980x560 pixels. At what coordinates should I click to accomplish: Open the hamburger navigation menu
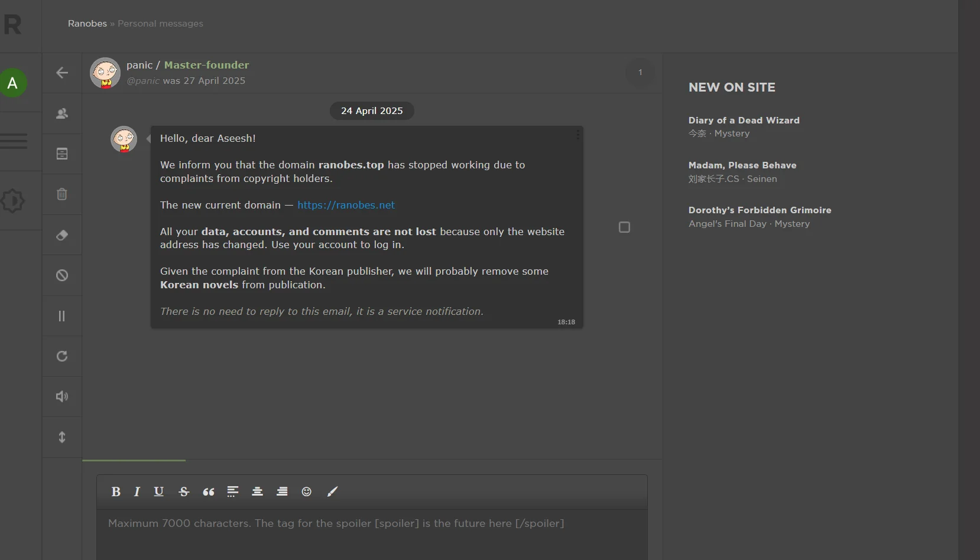[14, 142]
